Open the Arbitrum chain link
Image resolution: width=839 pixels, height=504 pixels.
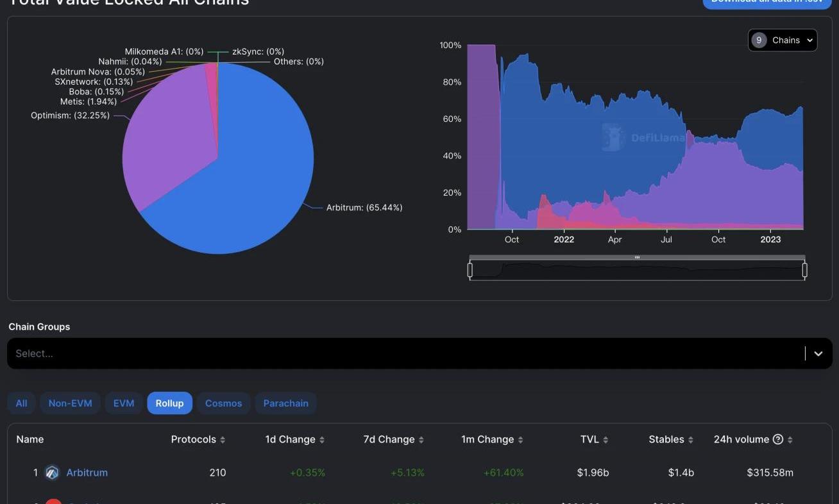(x=87, y=473)
